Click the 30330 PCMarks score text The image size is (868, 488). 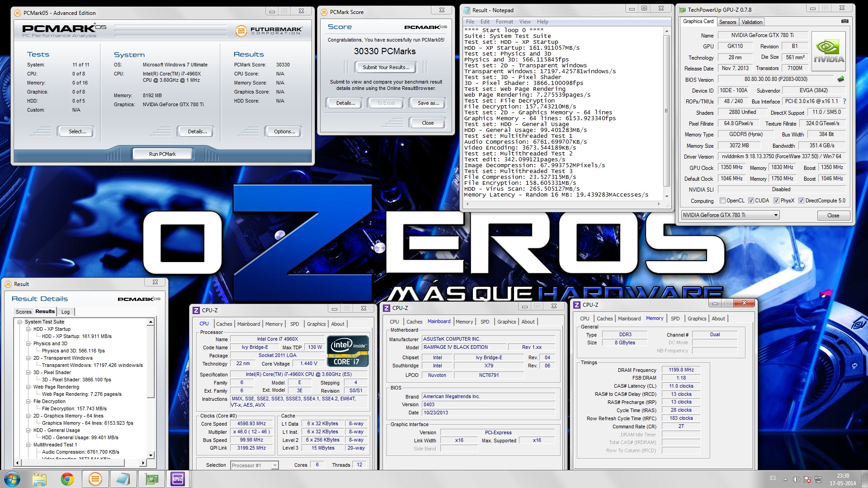point(385,52)
